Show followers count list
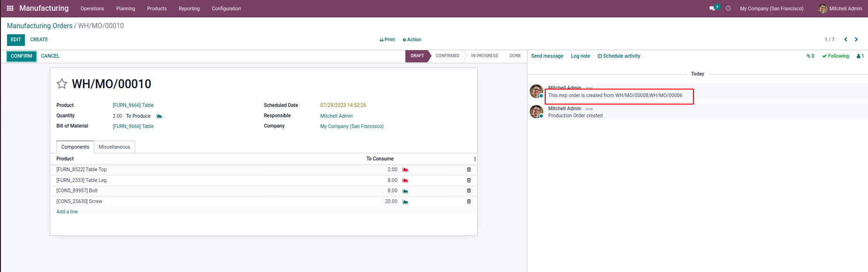 [x=860, y=56]
